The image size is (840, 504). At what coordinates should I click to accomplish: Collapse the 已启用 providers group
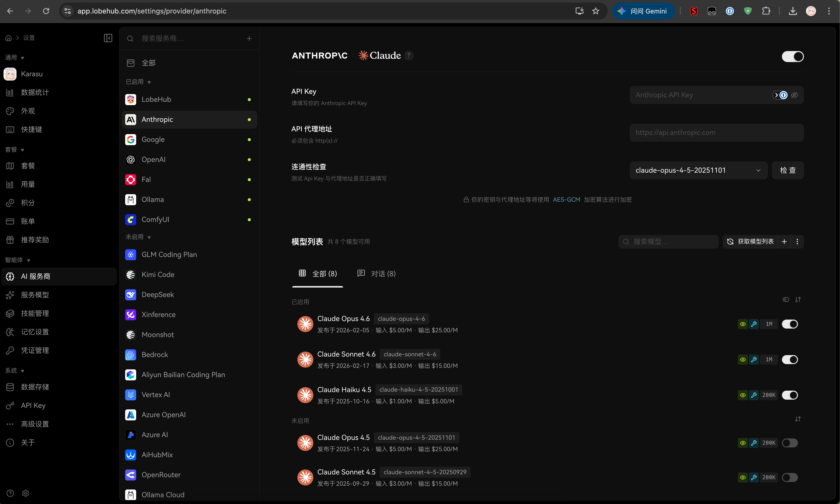pyautogui.click(x=138, y=82)
